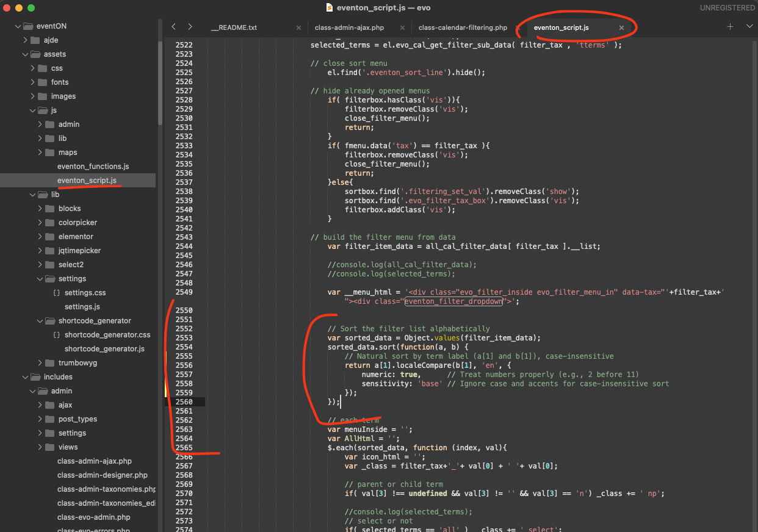
Task: Click the back navigation arrow in tab bar
Action: [x=174, y=27]
